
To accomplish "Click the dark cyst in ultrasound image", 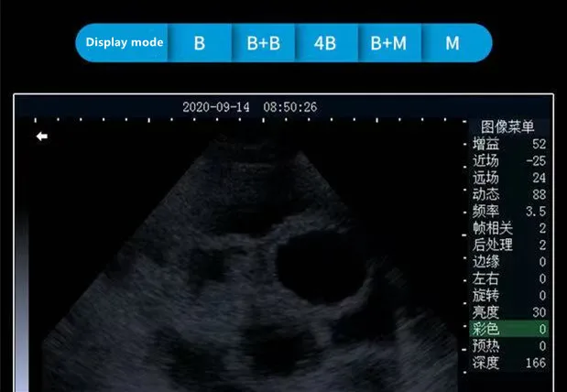I will pyautogui.click(x=307, y=261).
